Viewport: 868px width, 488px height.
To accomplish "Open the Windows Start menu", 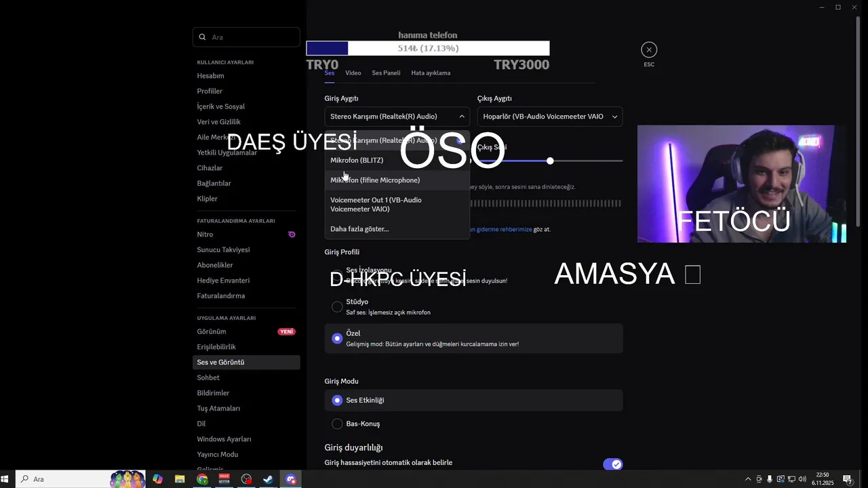I will point(5,479).
